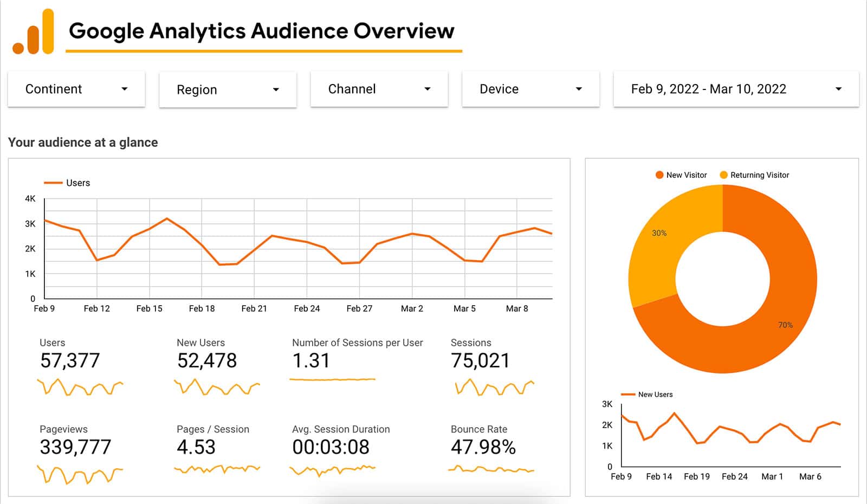
Task: Click the Users sparkline chart
Action: click(80, 387)
